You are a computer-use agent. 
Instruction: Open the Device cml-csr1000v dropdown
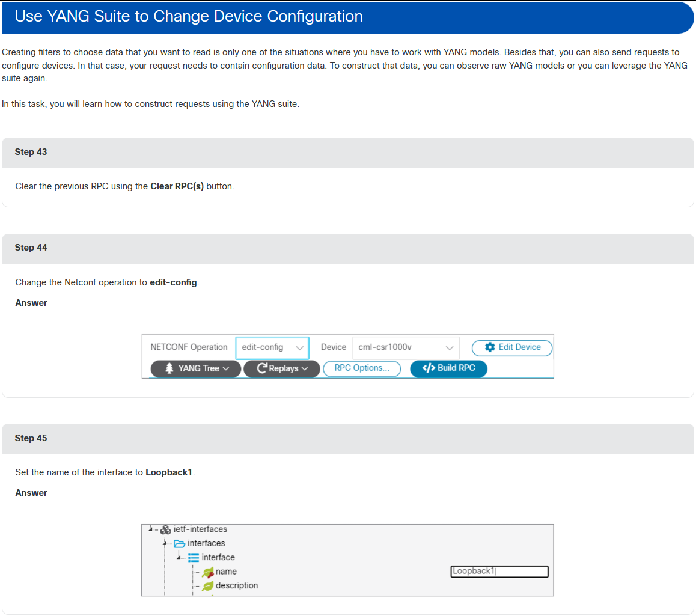tap(406, 347)
